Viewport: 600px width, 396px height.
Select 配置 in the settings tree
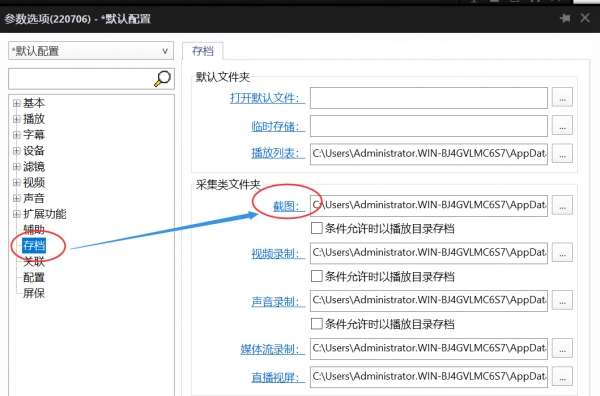34,277
